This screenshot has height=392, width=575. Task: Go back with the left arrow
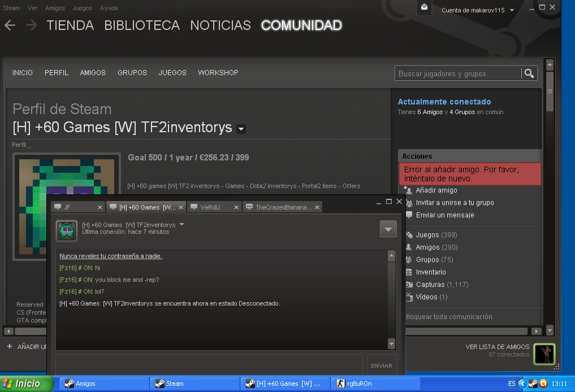coord(10,25)
